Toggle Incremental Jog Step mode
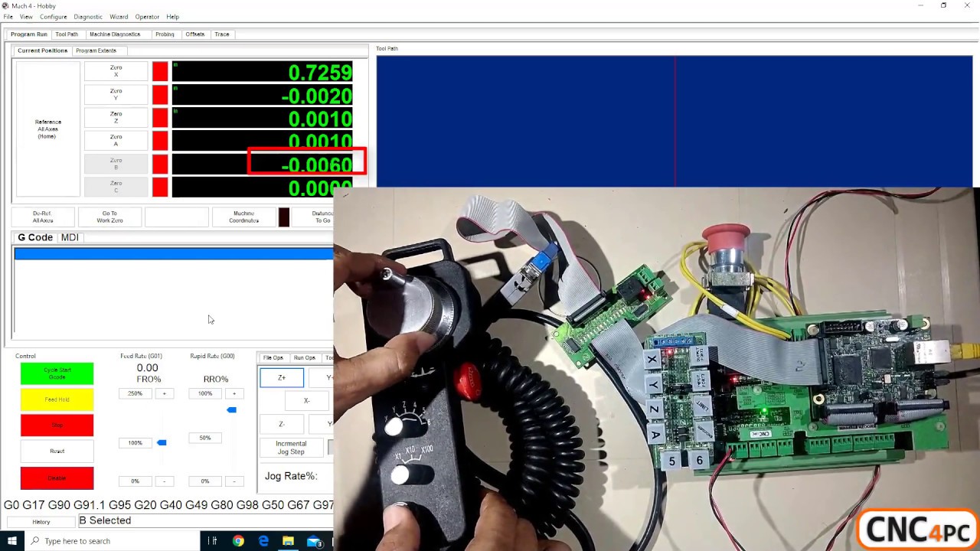980x551 pixels. tap(291, 448)
